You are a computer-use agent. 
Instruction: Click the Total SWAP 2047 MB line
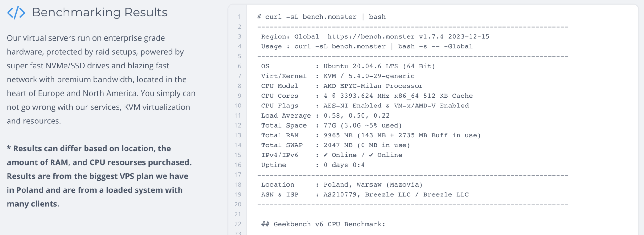pos(336,145)
